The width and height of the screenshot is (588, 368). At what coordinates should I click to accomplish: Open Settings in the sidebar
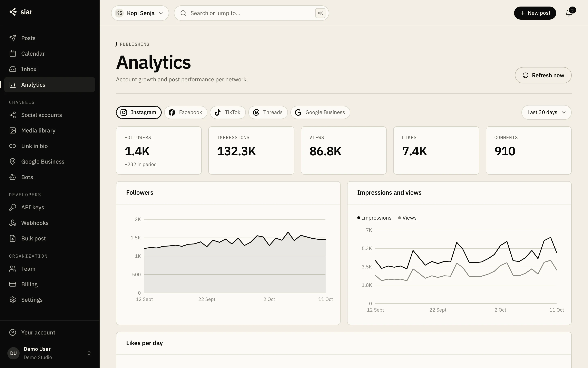[x=50, y=300]
